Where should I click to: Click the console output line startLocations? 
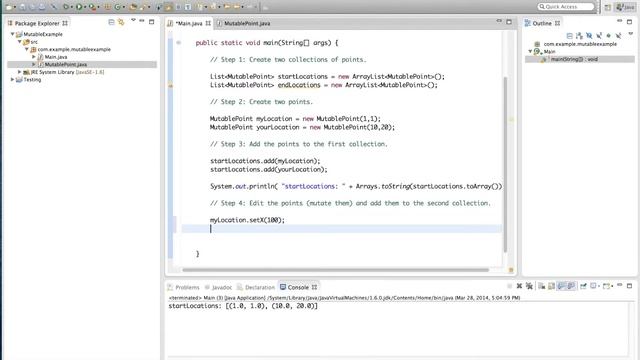coord(243,306)
